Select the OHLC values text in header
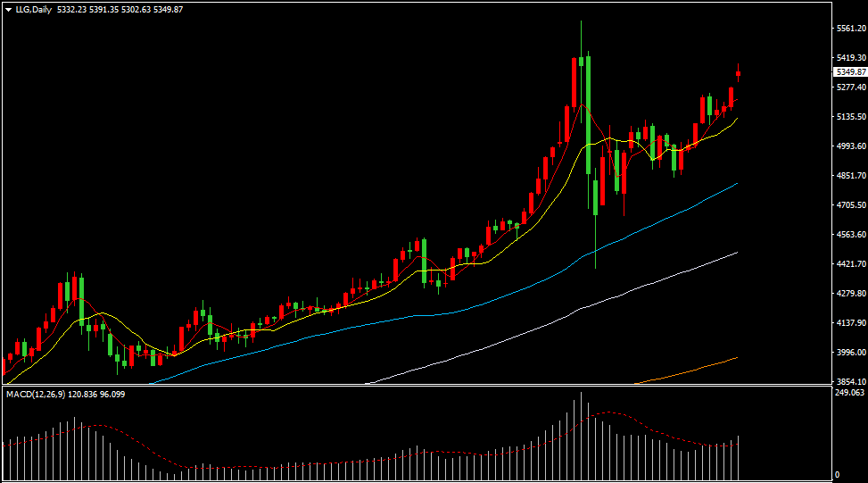Screen dimensions: 868x483 120,10
